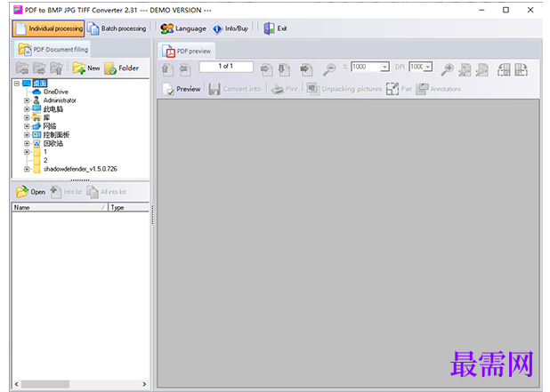This screenshot has height=392, width=550.
Task: Open the Language menu
Action: 183,28
